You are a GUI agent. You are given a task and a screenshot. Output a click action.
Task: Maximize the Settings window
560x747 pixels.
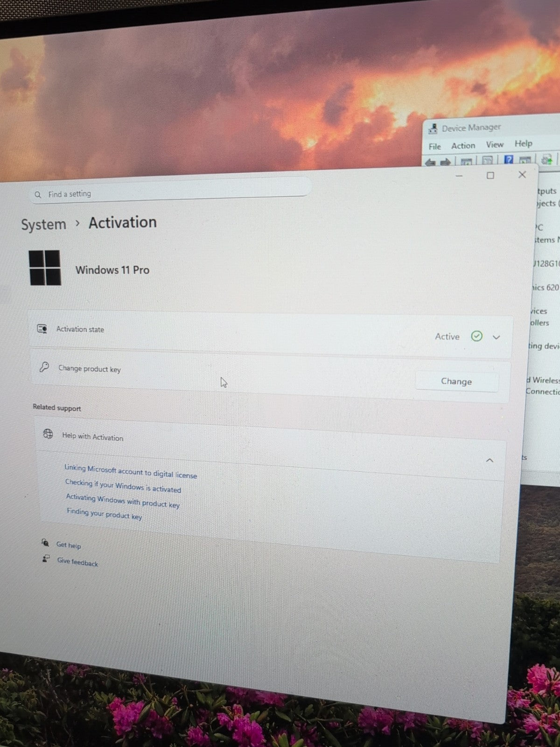(x=490, y=176)
